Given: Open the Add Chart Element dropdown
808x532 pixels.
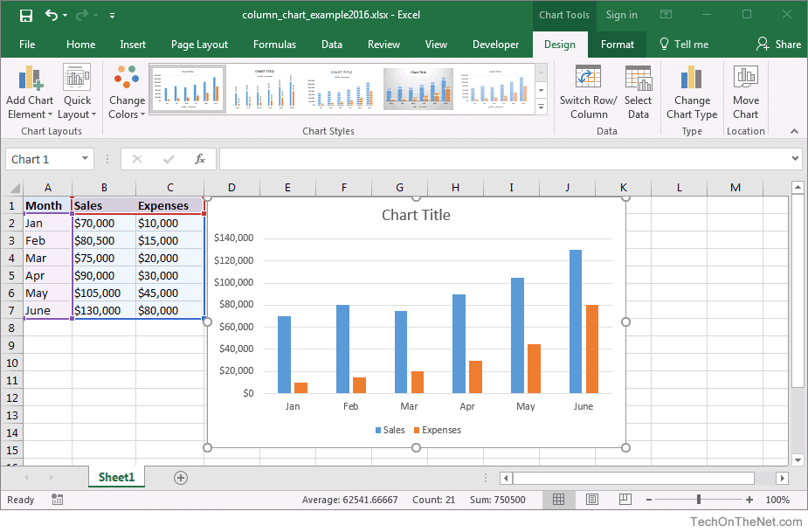Looking at the screenshot, I should tap(30, 93).
